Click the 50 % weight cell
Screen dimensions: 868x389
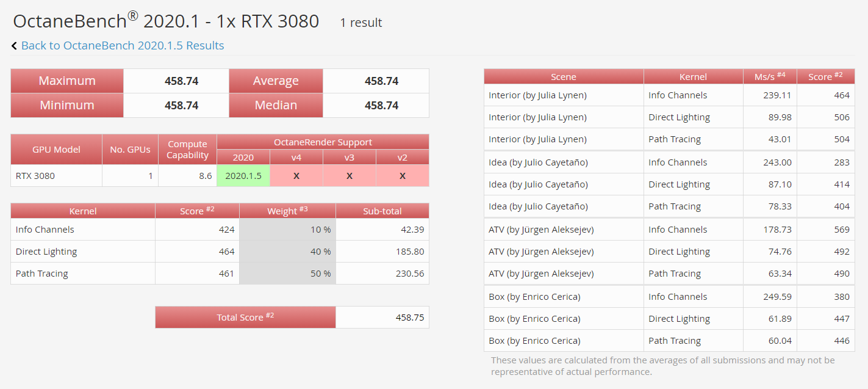pyautogui.click(x=287, y=274)
